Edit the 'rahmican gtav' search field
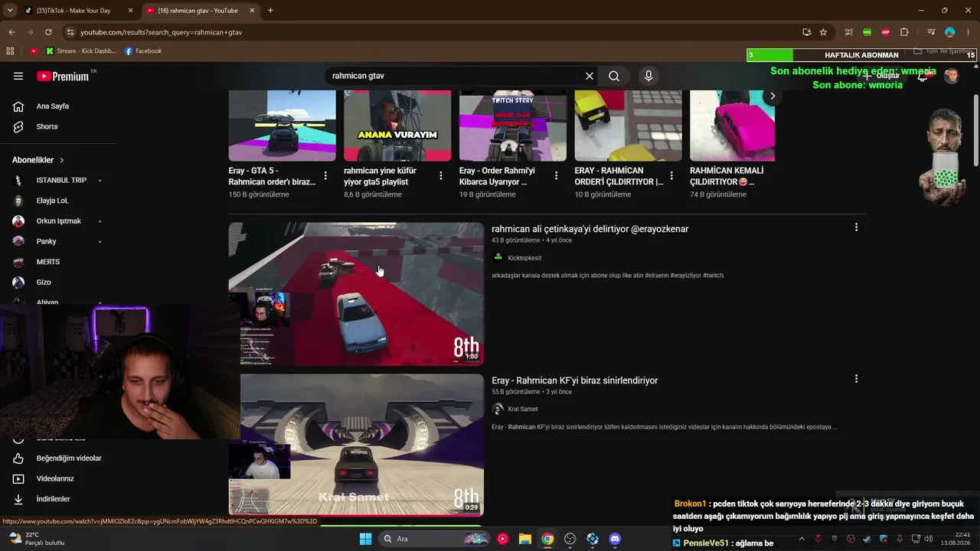Image resolution: width=980 pixels, height=551 pixels. (455, 76)
